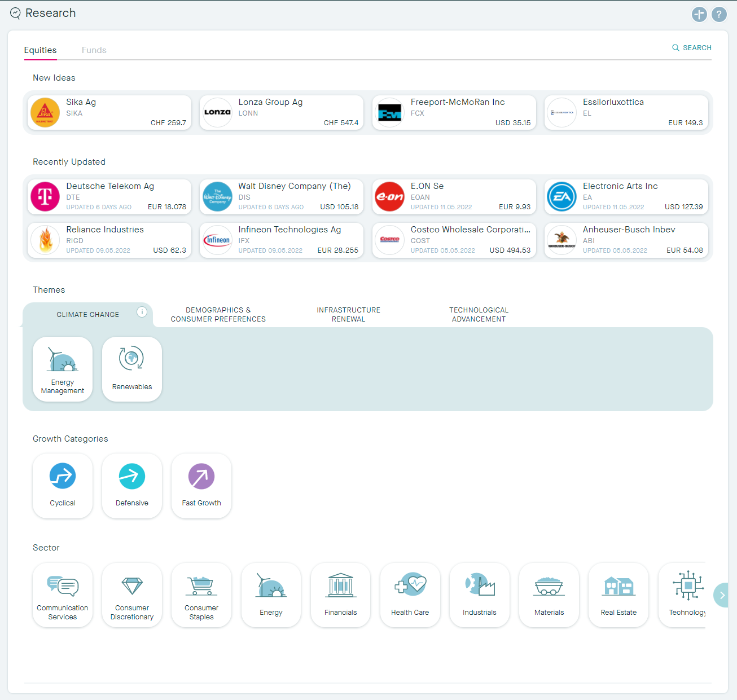The height and width of the screenshot is (700, 737).
Task: Select the Communication Services sector
Action: [x=62, y=595]
